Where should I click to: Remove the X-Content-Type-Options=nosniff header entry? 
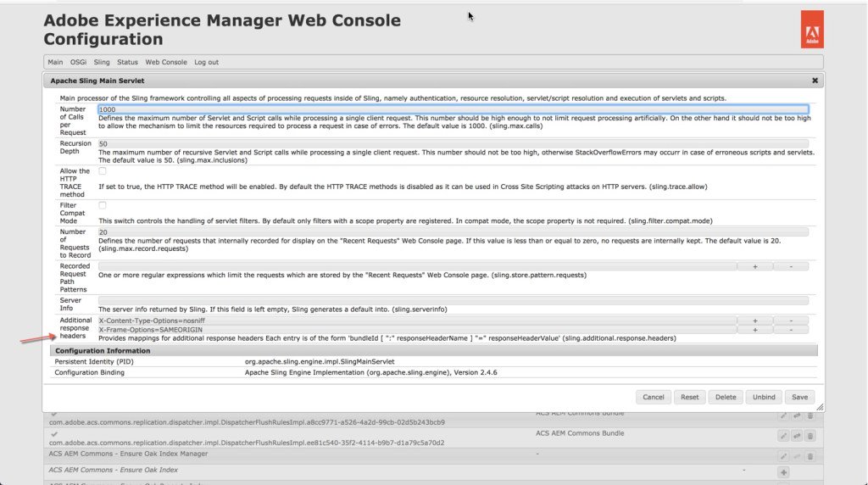pyautogui.click(x=791, y=321)
